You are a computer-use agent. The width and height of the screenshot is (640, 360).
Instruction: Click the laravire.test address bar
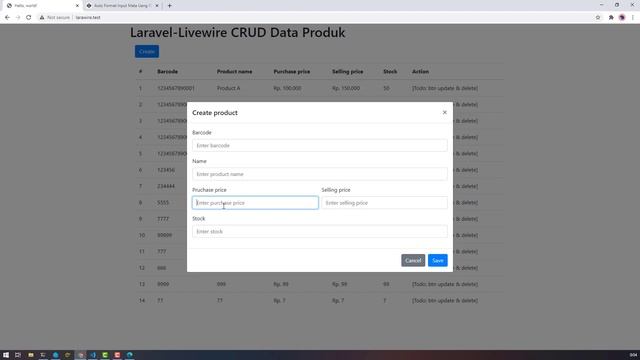[x=88, y=18]
